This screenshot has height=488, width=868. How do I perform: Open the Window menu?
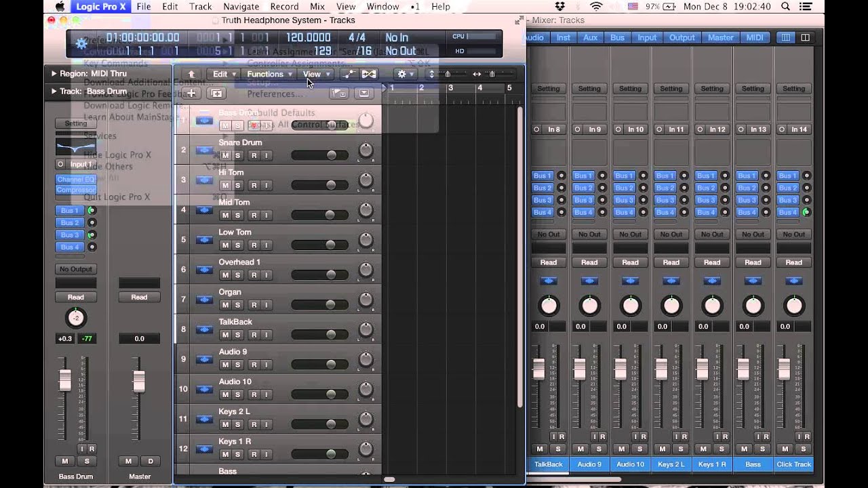pos(382,7)
